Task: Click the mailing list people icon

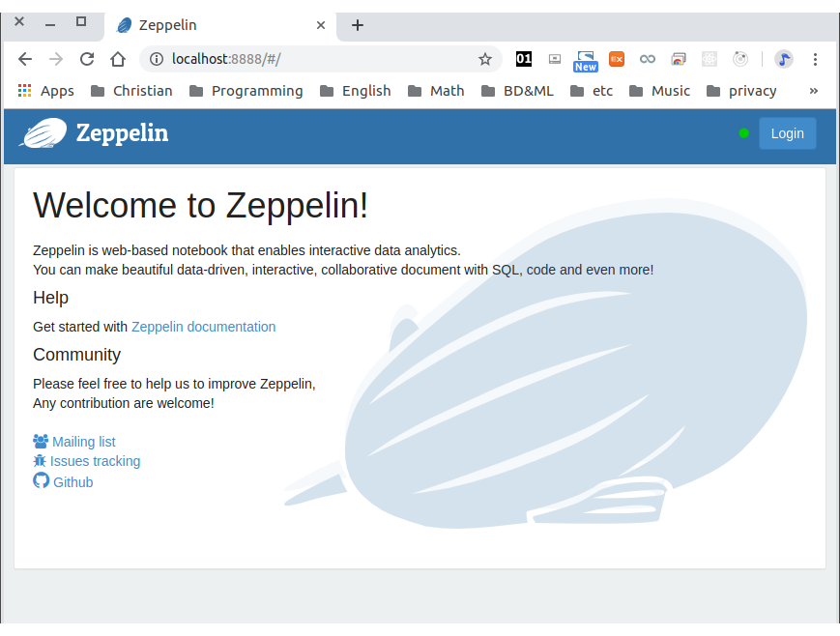Action: coord(41,441)
